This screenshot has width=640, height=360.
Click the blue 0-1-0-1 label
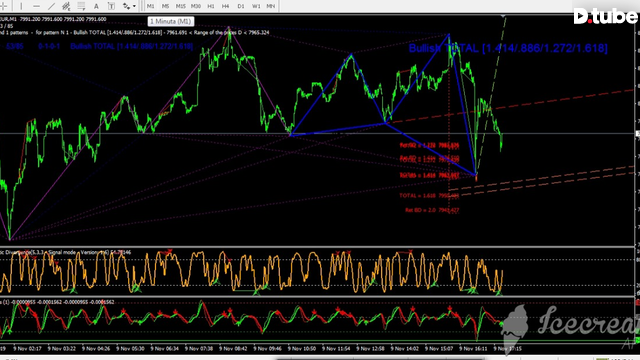pos(49,46)
